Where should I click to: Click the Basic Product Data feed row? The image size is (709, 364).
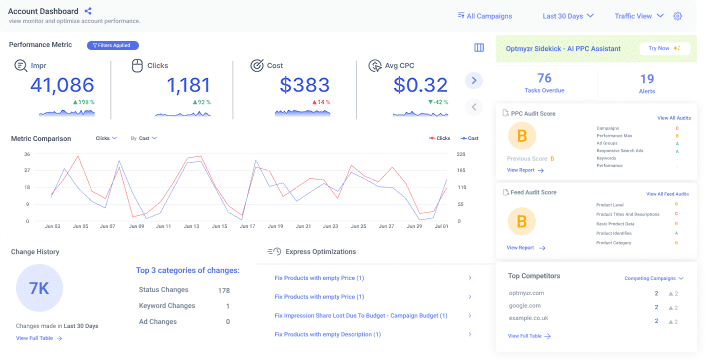click(x=637, y=224)
